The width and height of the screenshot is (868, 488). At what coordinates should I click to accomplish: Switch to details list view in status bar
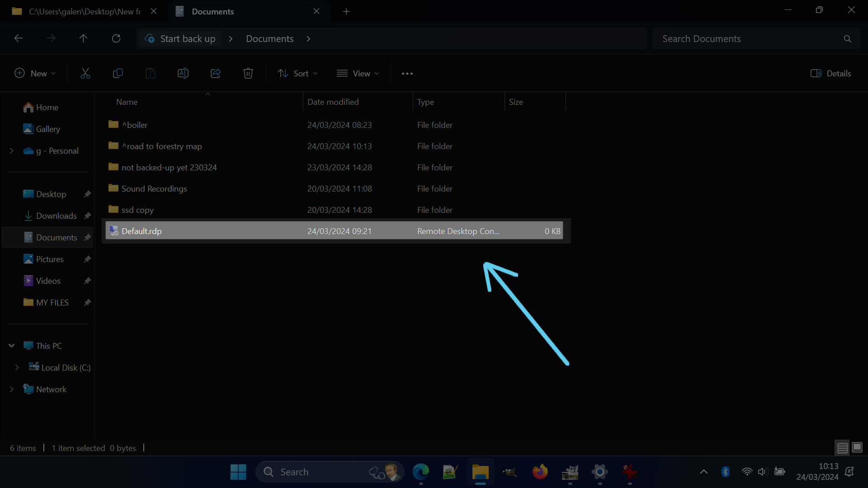[842, 448]
